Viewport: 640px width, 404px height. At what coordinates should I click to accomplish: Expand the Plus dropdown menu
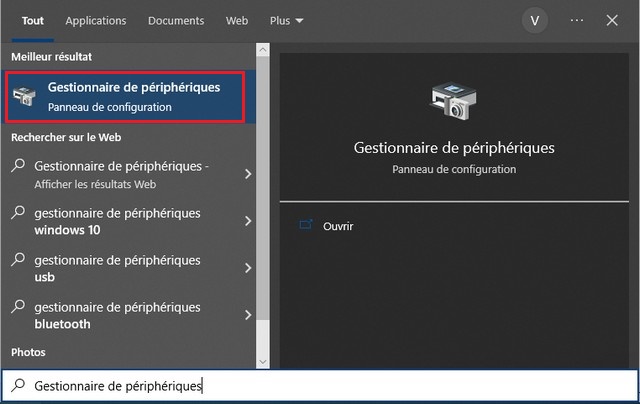(287, 21)
